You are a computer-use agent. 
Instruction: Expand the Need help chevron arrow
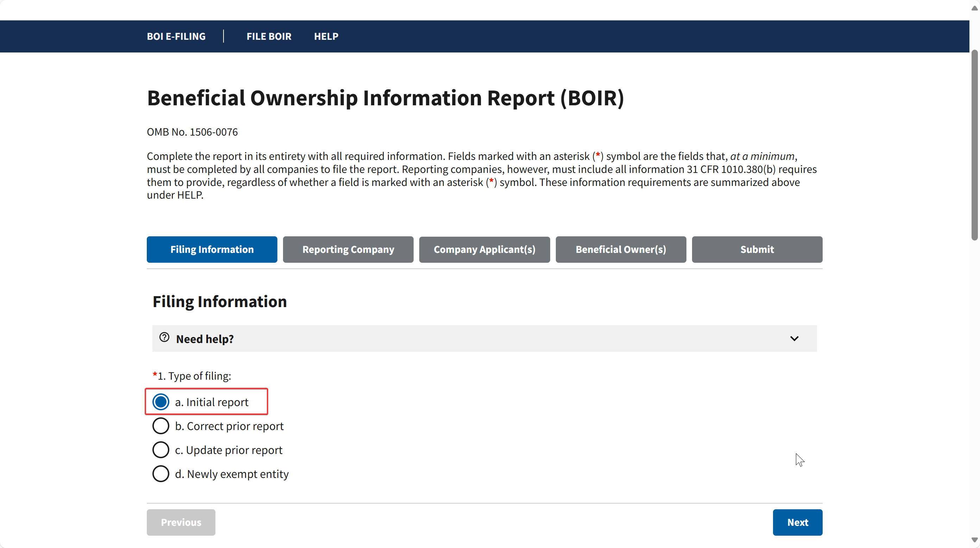[794, 338]
